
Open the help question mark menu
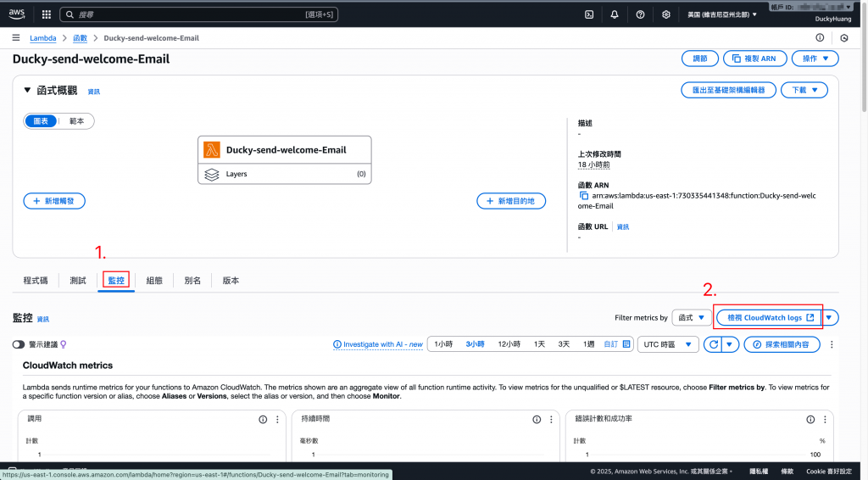(x=640, y=14)
